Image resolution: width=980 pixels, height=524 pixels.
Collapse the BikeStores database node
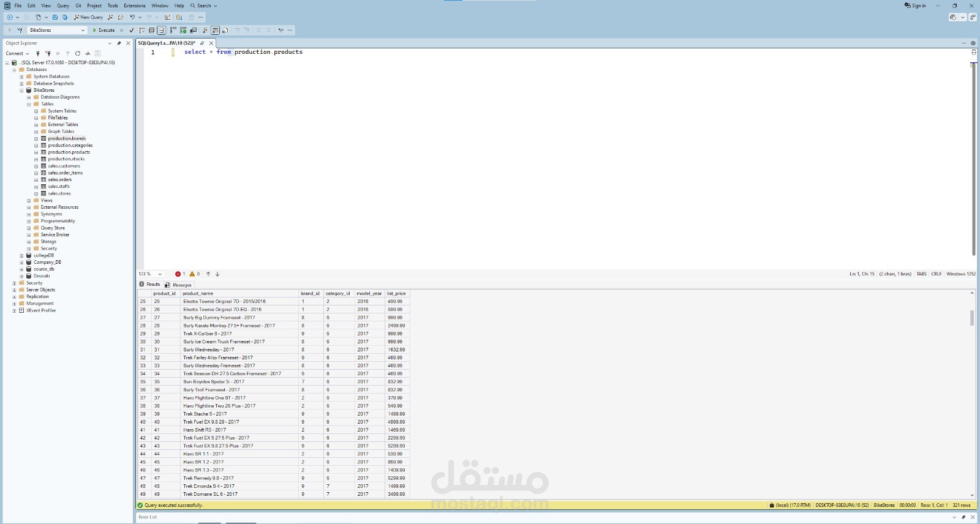coord(21,91)
